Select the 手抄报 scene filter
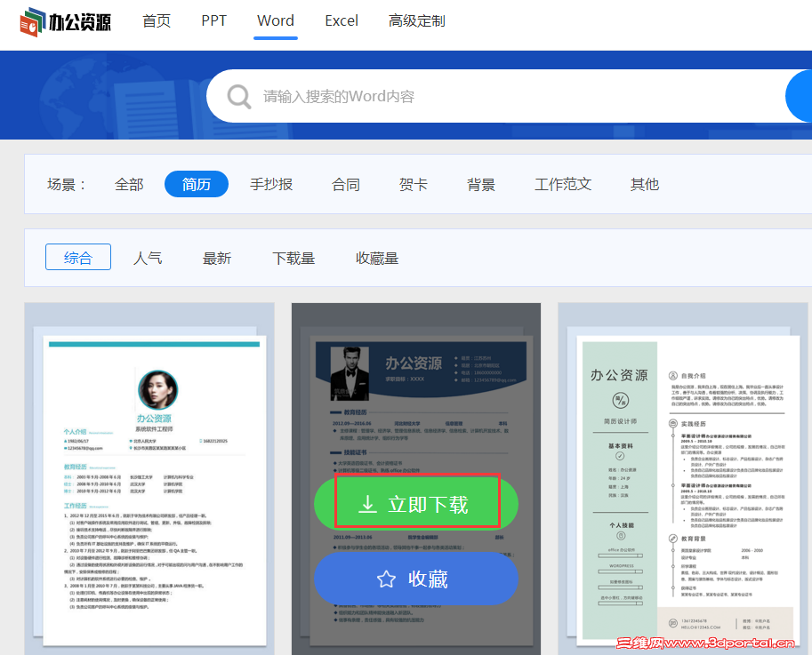 pyautogui.click(x=271, y=184)
